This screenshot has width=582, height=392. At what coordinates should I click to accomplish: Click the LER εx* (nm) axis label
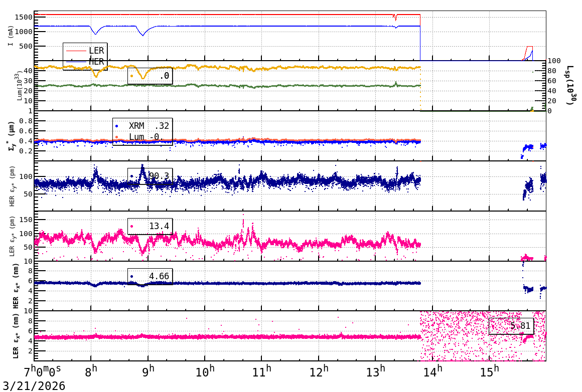tap(16, 336)
